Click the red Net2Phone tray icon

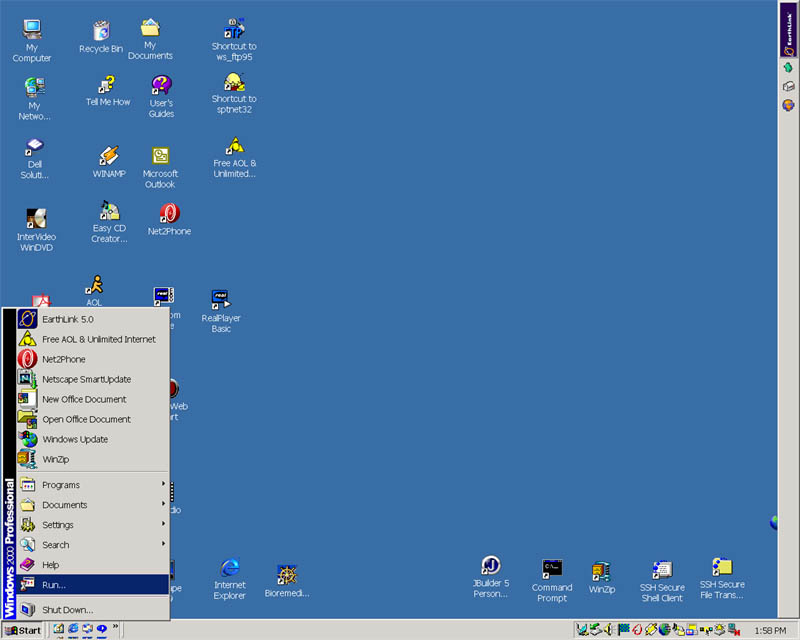[x=637, y=630]
